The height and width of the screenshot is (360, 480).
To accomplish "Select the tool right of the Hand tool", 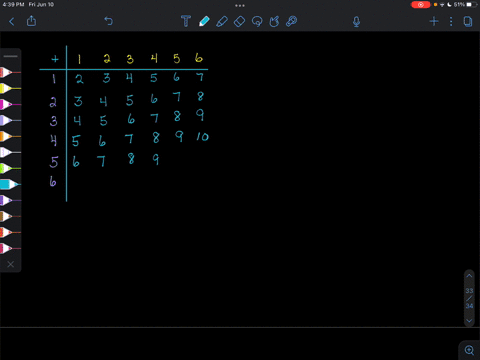I will pos(291,21).
